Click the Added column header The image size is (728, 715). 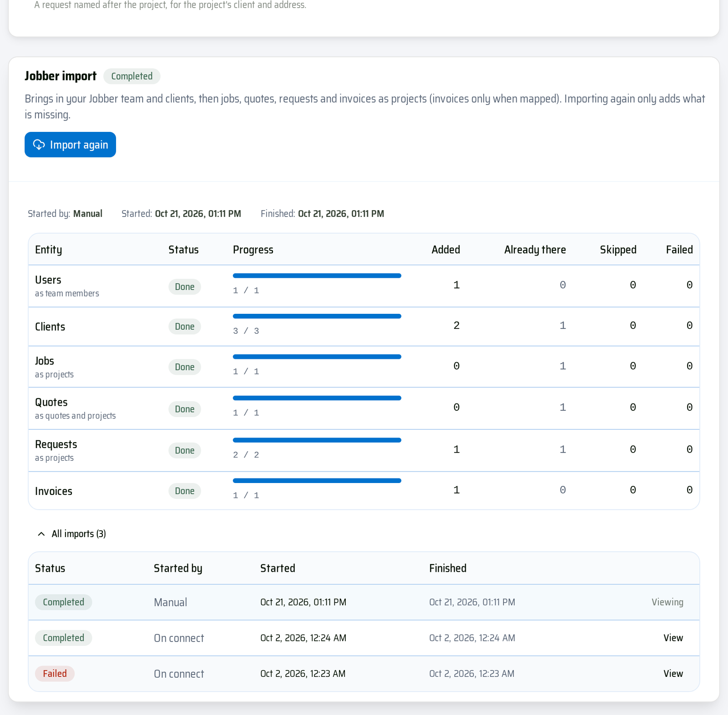click(x=446, y=250)
